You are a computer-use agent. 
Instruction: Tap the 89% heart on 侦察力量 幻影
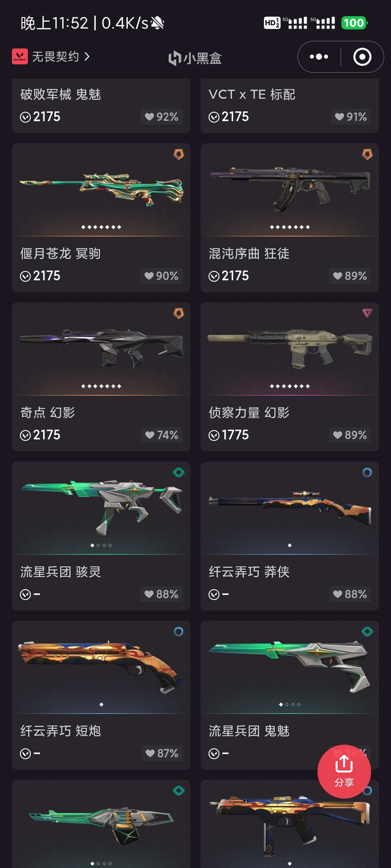350,435
